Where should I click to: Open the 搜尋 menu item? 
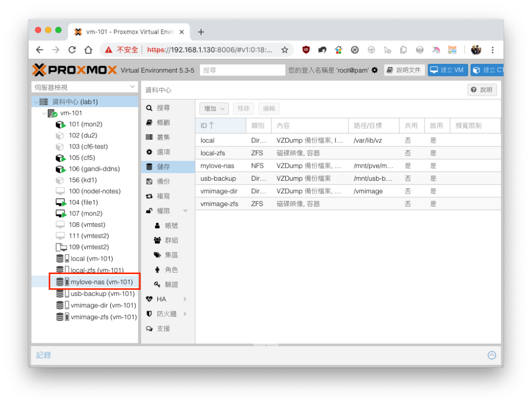[168, 108]
